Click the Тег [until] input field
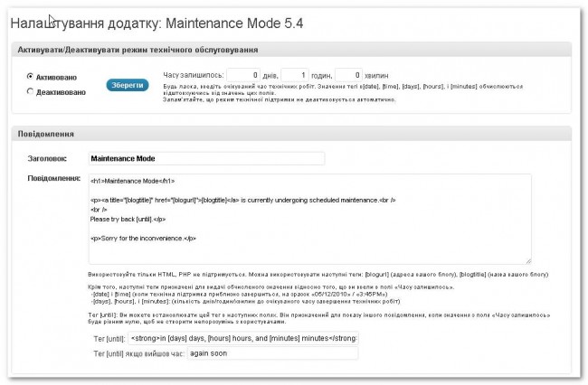The width and height of the screenshot is (588, 385). point(243,338)
